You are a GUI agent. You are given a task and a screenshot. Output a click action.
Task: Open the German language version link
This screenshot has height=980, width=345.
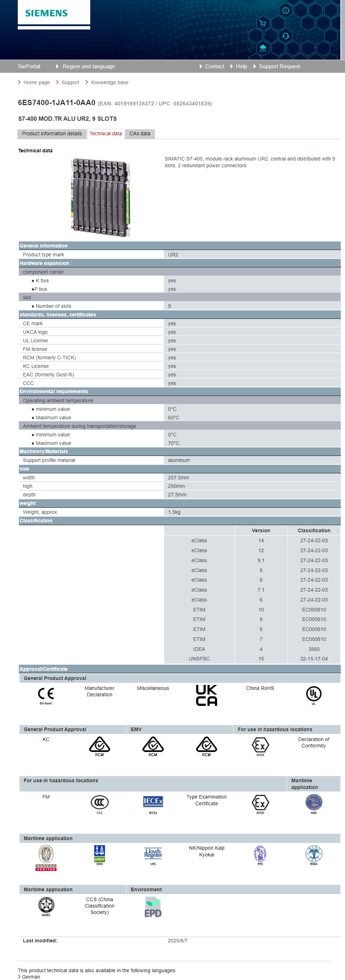(x=31, y=976)
